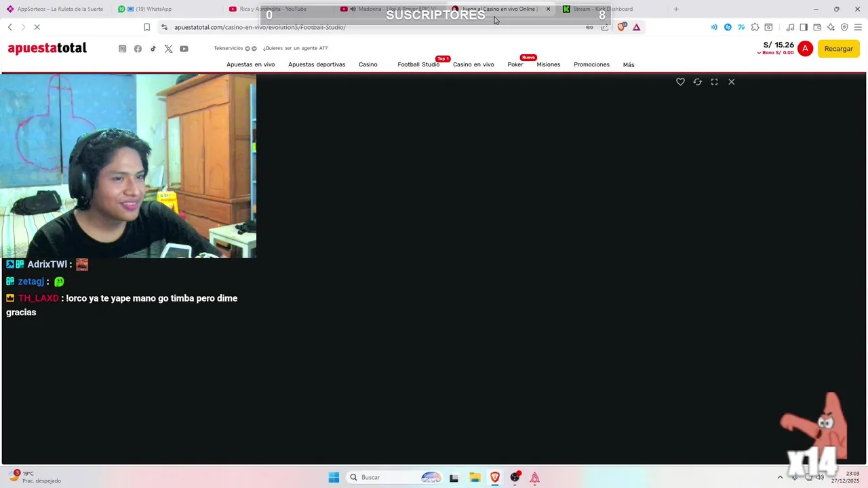Open the Brave VPN shield icon
This screenshot has width=868, height=488.
pos(844,27)
